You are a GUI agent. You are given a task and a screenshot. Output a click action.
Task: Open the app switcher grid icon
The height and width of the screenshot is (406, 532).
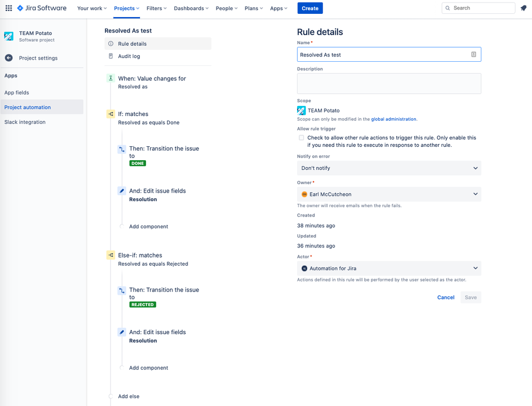(x=9, y=8)
